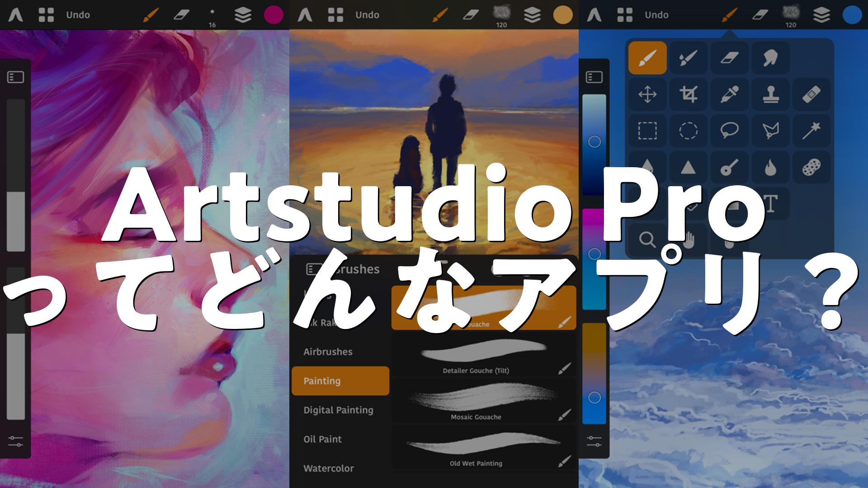868x488 pixels.
Task: Choose the Old Wet Painting brush
Action: pos(484,448)
